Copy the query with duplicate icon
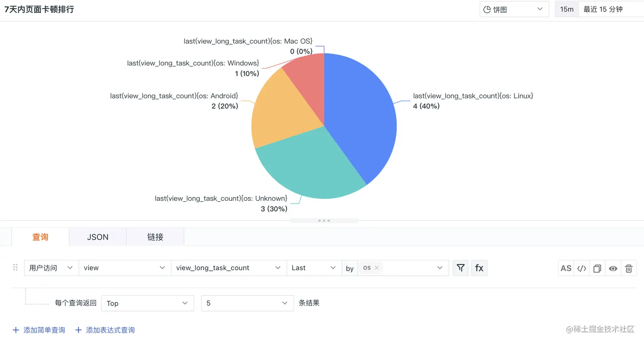Viewport: 644px width, 343px height. [x=597, y=268]
